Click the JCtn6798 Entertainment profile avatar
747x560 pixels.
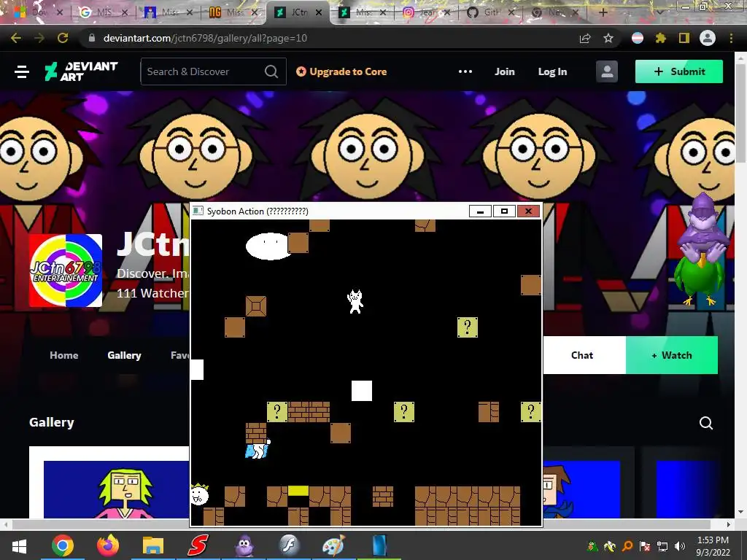[65, 270]
